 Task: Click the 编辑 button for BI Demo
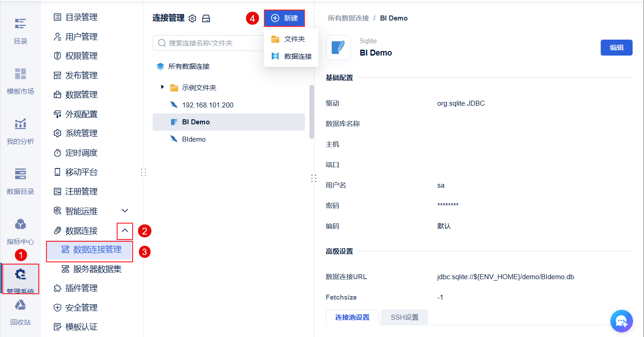[616, 47]
